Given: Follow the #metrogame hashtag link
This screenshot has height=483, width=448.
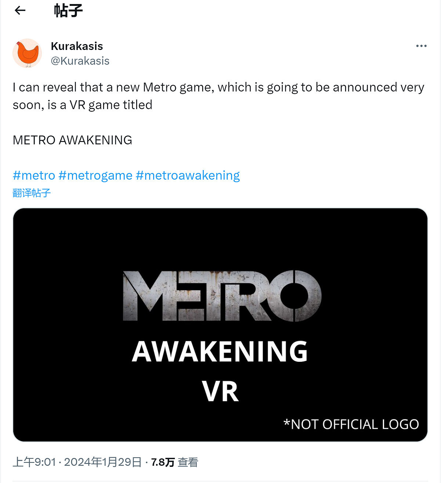Looking at the screenshot, I should point(95,176).
